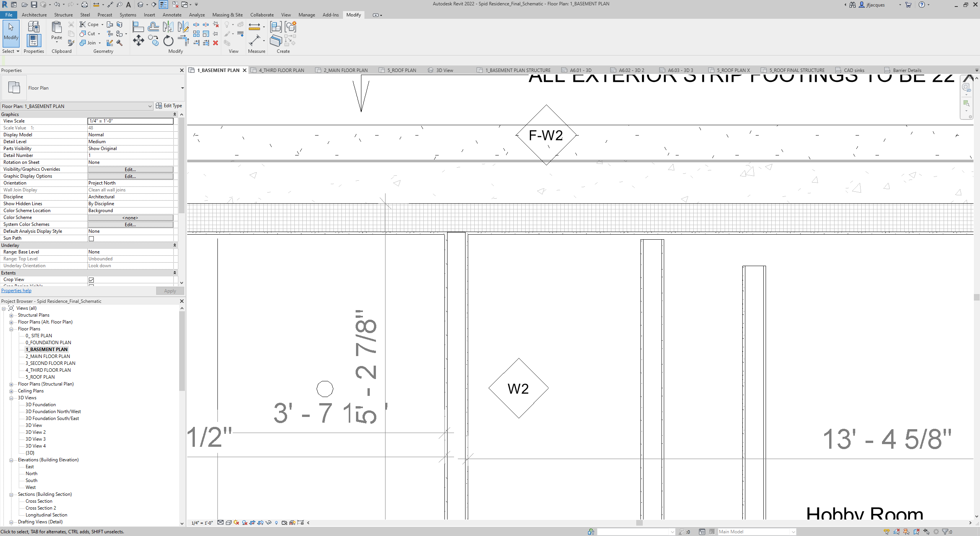Open Visual Style in view control bar

pyautogui.click(x=229, y=523)
